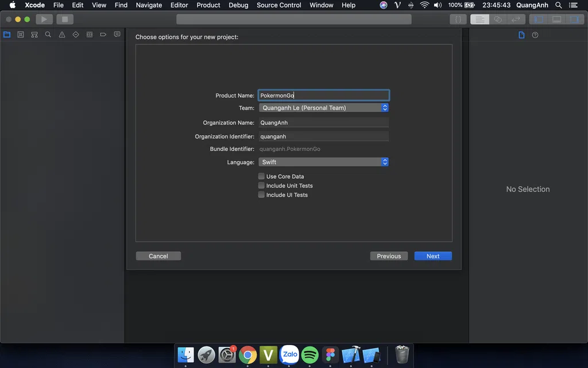588x368 pixels.
Task: Open the Navigate menu
Action: 149,5
